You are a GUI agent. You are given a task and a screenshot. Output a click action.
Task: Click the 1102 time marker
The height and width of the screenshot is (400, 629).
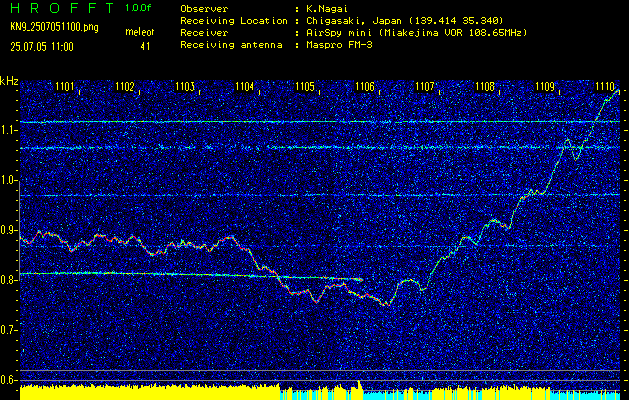click(124, 86)
